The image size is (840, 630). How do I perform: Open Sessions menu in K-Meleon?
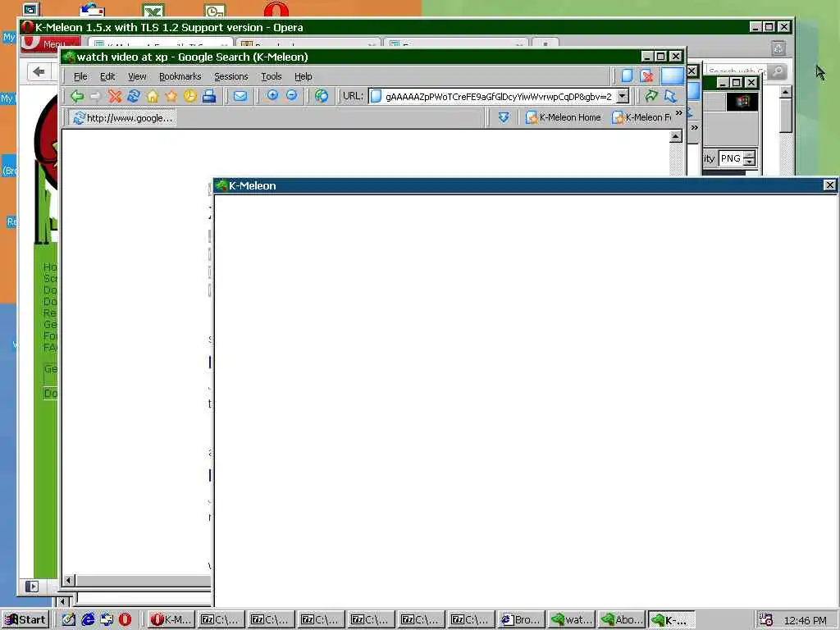pos(231,76)
